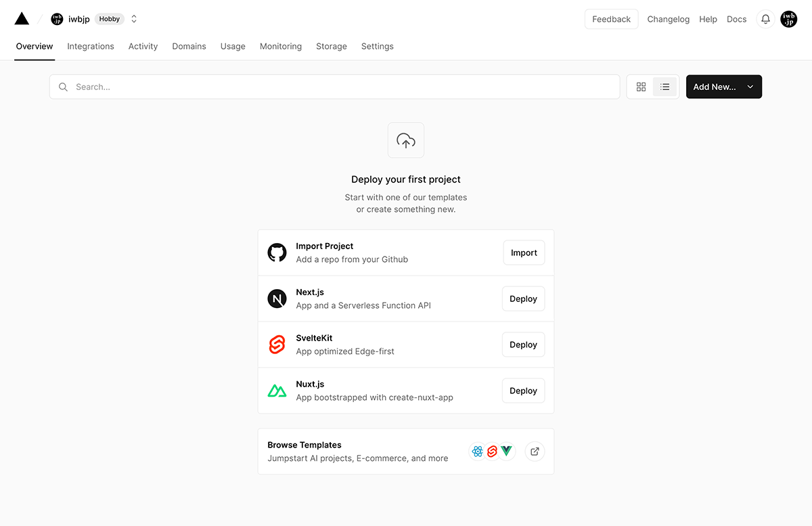
Task: Click the React icon in Browse Templates
Action: (478, 452)
